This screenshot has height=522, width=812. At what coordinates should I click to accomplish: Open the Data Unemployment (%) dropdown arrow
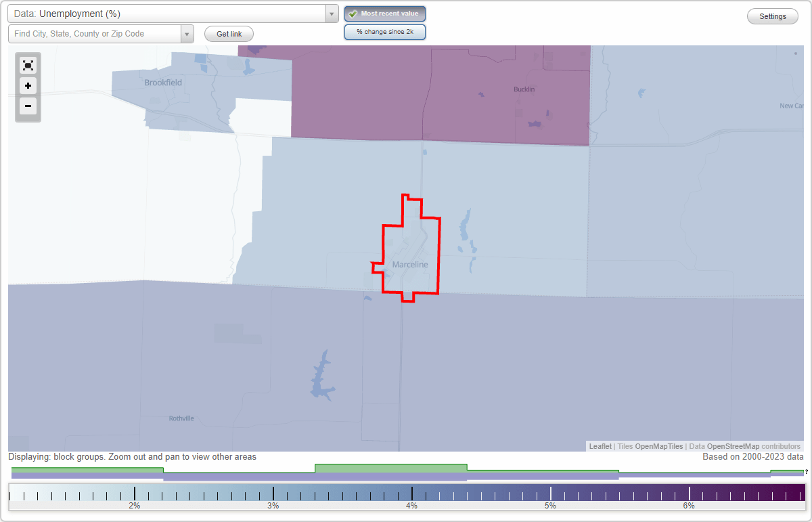[332, 14]
